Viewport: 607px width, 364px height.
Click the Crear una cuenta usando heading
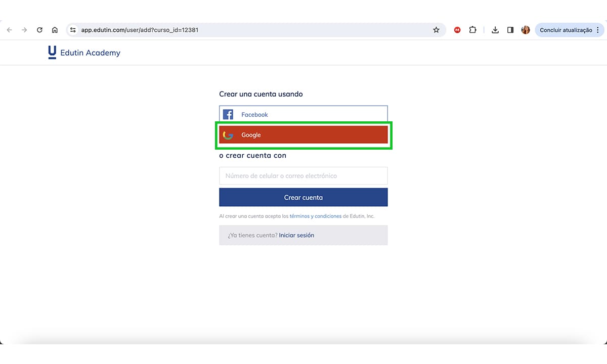[261, 94]
